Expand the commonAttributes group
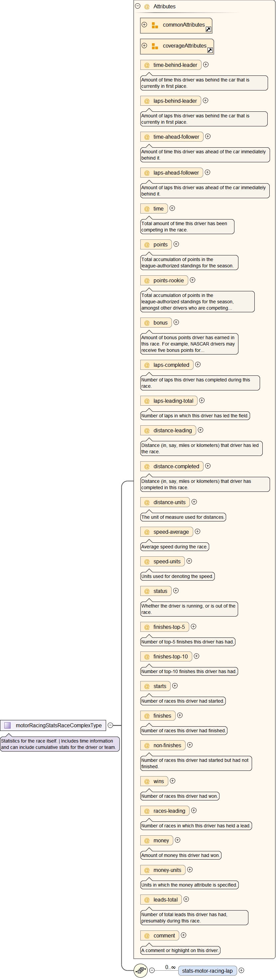The width and height of the screenshot is (276, 980). 144,25
